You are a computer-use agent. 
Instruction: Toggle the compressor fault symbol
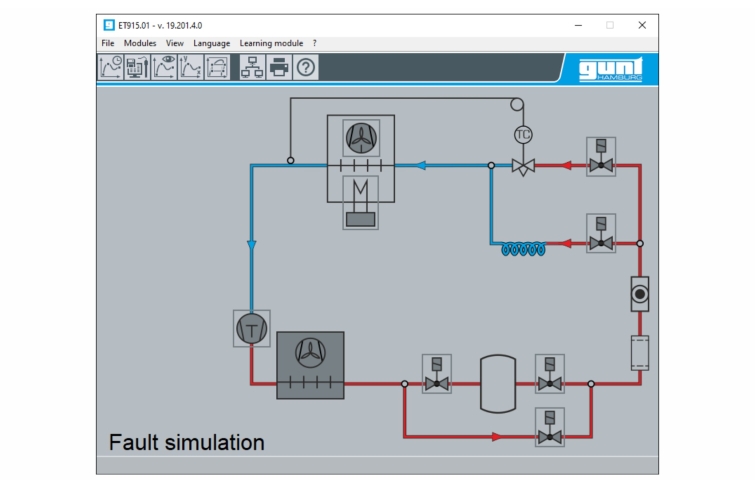point(251,329)
